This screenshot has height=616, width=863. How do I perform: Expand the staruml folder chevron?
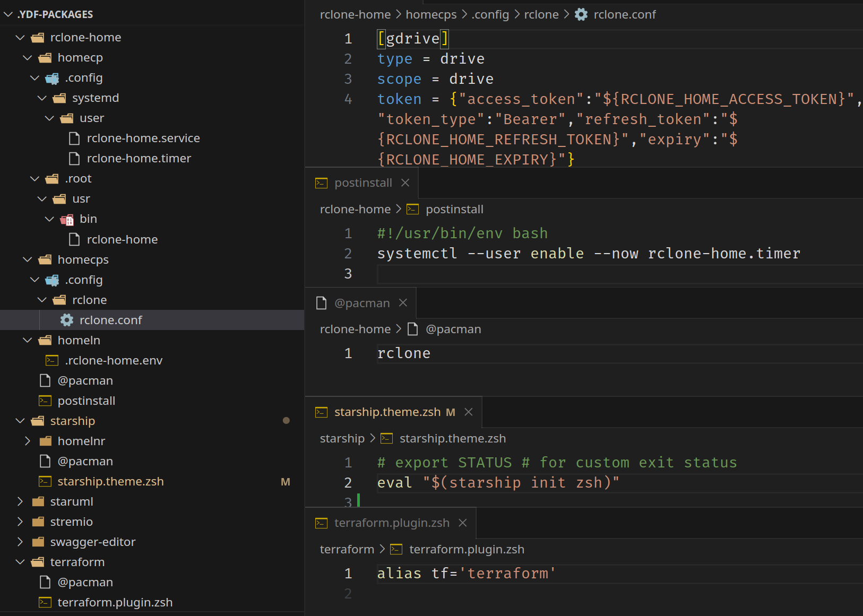[x=20, y=501]
